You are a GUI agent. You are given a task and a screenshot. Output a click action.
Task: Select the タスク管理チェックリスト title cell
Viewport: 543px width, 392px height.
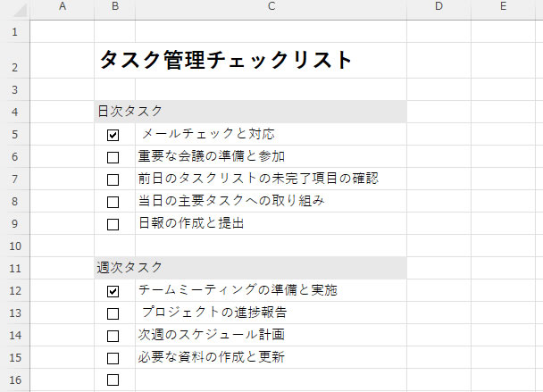pos(226,61)
